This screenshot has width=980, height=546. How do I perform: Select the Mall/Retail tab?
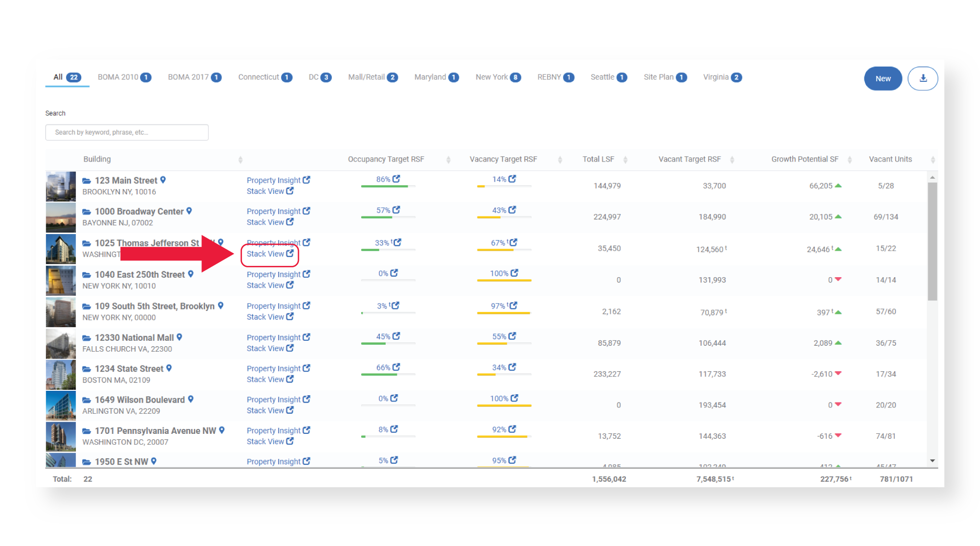(x=373, y=77)
